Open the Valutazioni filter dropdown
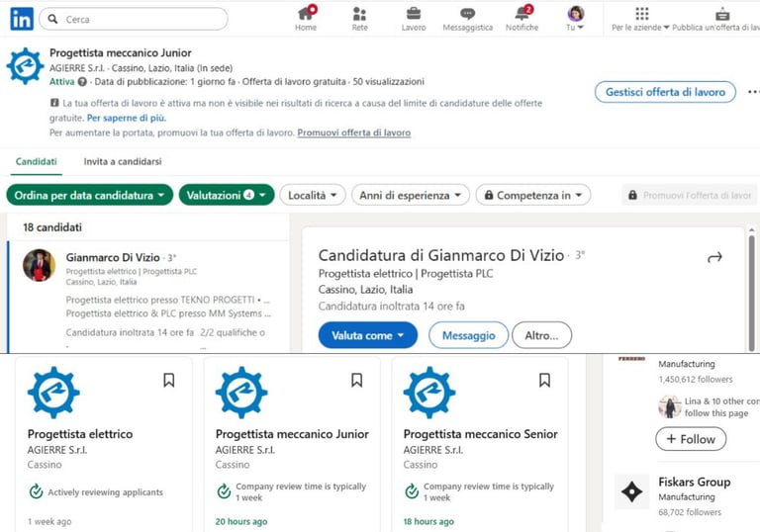Image resolution: width=760 pixels, height=532 pixels. tap(227, 195)
